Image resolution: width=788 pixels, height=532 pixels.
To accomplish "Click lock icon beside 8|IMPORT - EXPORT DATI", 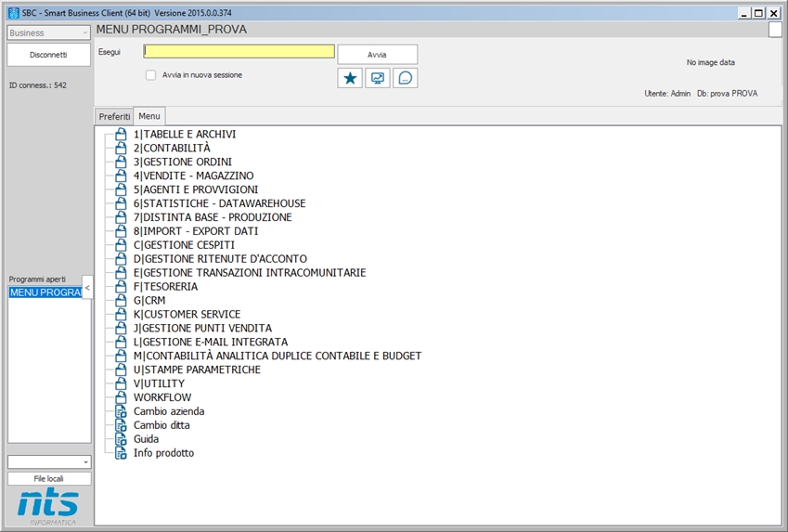I will click(121, 231).
